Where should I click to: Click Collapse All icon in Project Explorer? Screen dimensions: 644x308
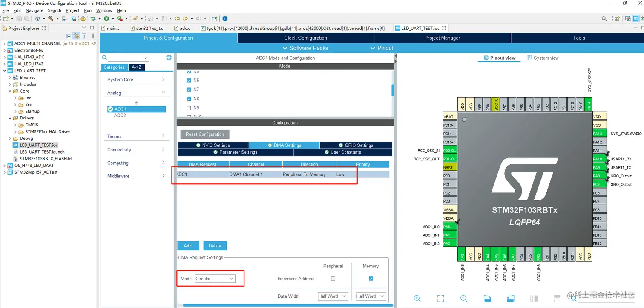pos(69,36)
